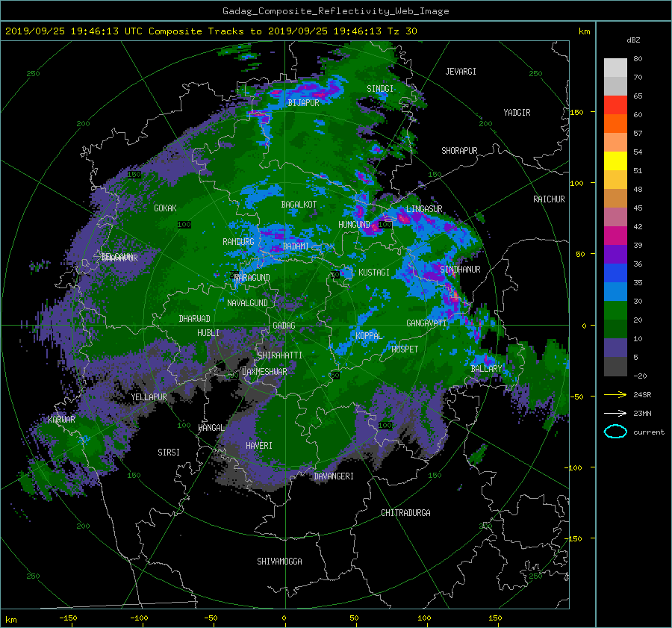Viewport: 672px width, 628px height.
Task: Click the Gadag_Composite_Reflectivity_Web_Image title
Action: 335,11
